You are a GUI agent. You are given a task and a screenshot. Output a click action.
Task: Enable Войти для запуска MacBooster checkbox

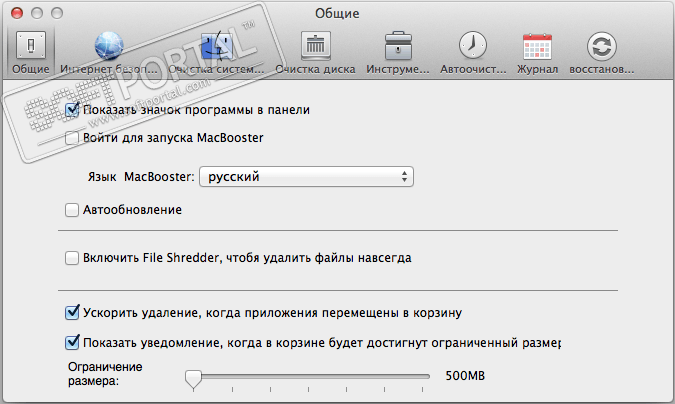[72, 139]
